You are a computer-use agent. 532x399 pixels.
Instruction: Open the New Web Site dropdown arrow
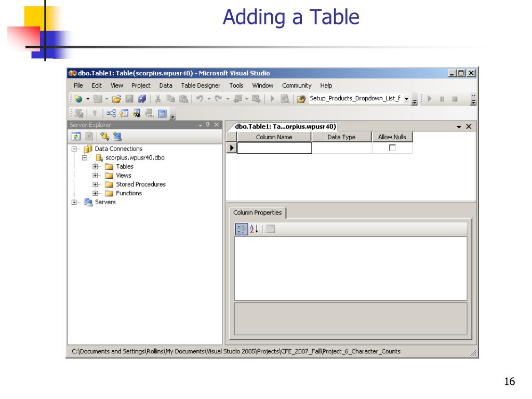[x=87, y=99]
